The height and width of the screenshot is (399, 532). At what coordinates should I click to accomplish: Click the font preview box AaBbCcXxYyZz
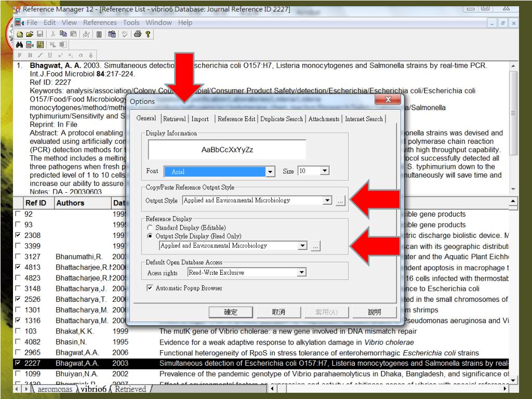point(227,150)
